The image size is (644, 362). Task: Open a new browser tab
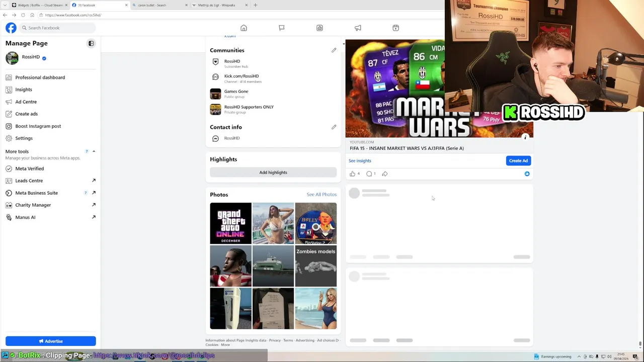click(x=255, y=5)
